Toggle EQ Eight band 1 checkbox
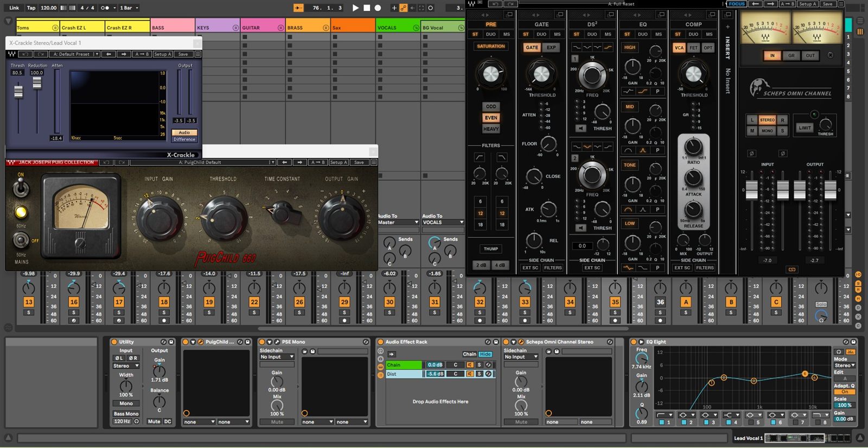The image size is (868, 448). [x=662, y=422]
